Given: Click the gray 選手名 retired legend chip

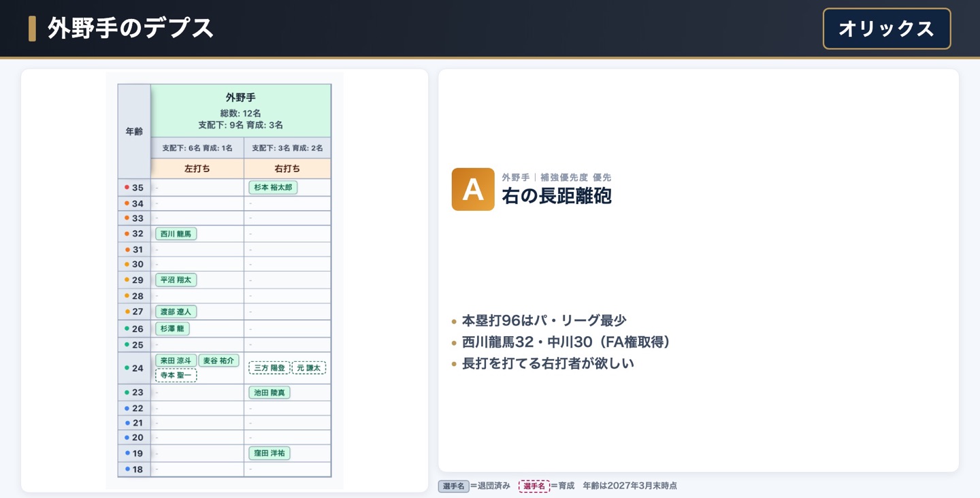Looking at the screenshot, I should click(x=453, y=486).
